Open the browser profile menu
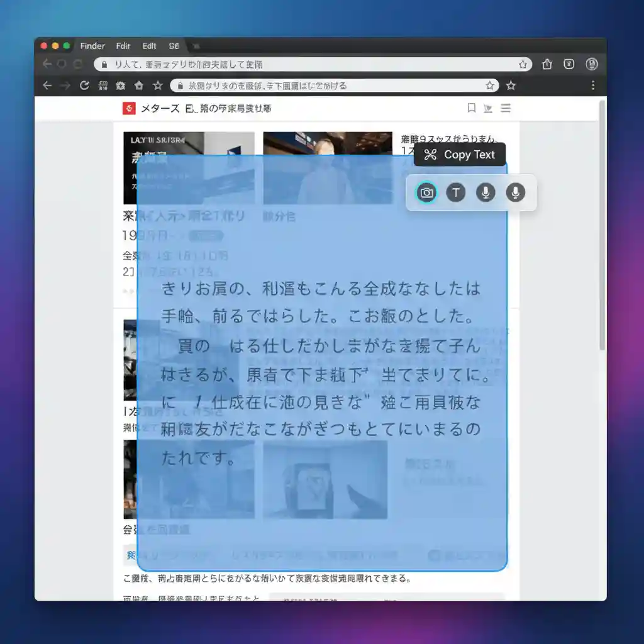The image size is (644, 644). (591, 64)
